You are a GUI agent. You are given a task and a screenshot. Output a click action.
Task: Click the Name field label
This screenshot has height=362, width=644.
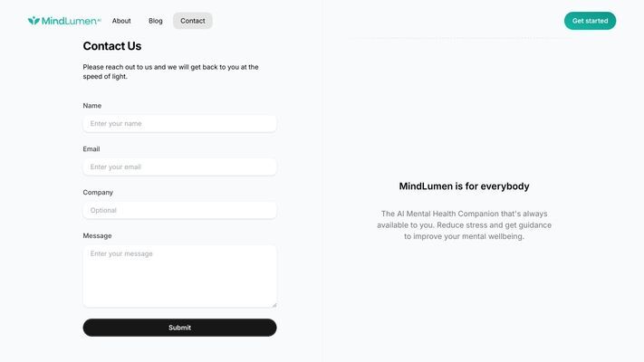tap(92, 106)
